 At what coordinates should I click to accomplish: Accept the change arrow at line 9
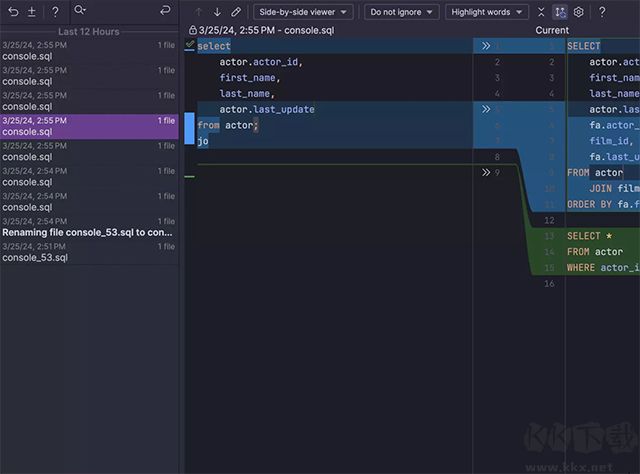(x=486, y=172)
